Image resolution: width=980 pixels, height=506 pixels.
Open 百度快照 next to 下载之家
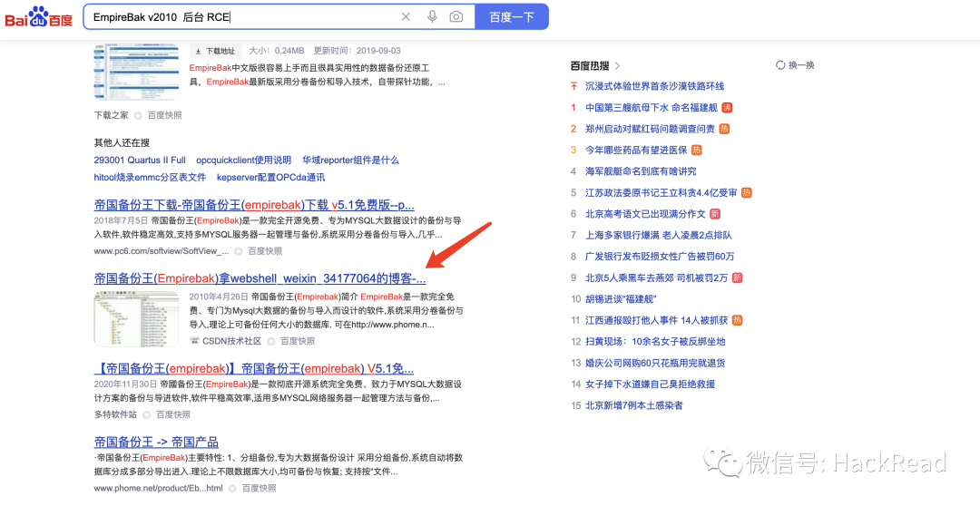click(x=165, y=115)
